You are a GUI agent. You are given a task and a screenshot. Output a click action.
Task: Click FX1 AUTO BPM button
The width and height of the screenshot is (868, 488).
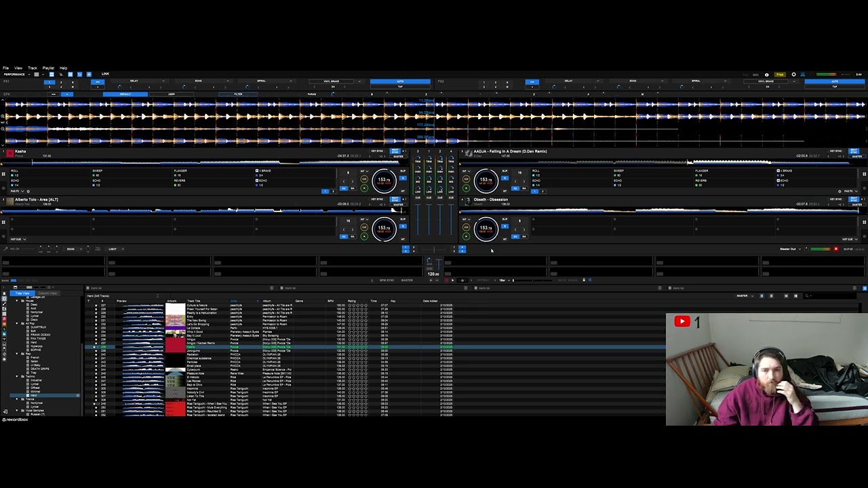(x=400, y=81)
